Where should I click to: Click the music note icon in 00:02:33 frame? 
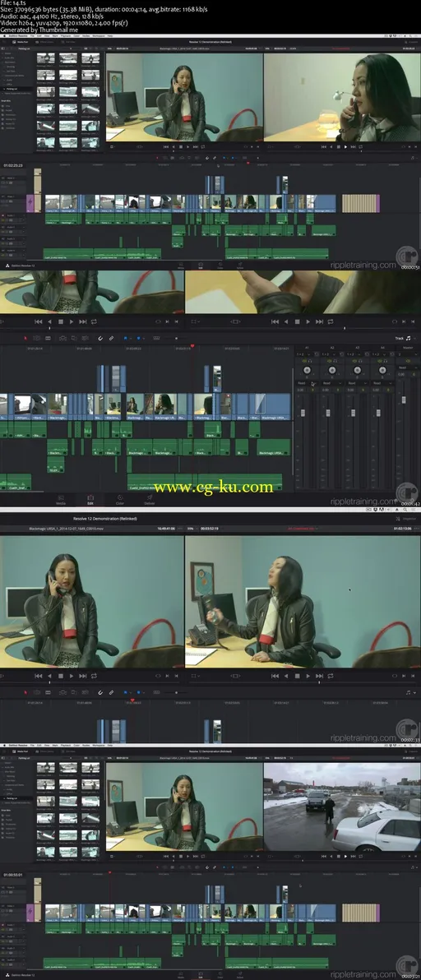tap(409, 692)
